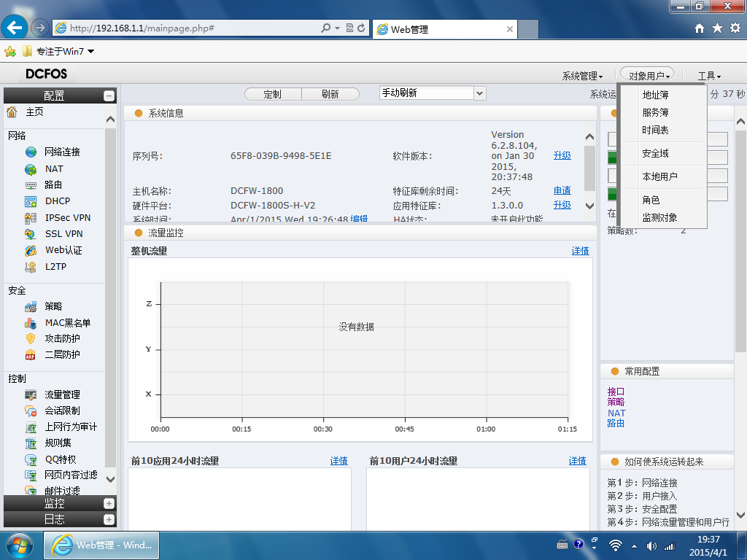Click 详情 link for 前10用户24小时流量

point(578,461)
